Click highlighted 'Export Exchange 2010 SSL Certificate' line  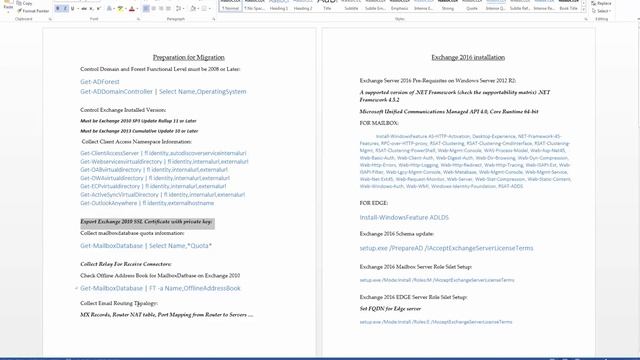(146, 222)
